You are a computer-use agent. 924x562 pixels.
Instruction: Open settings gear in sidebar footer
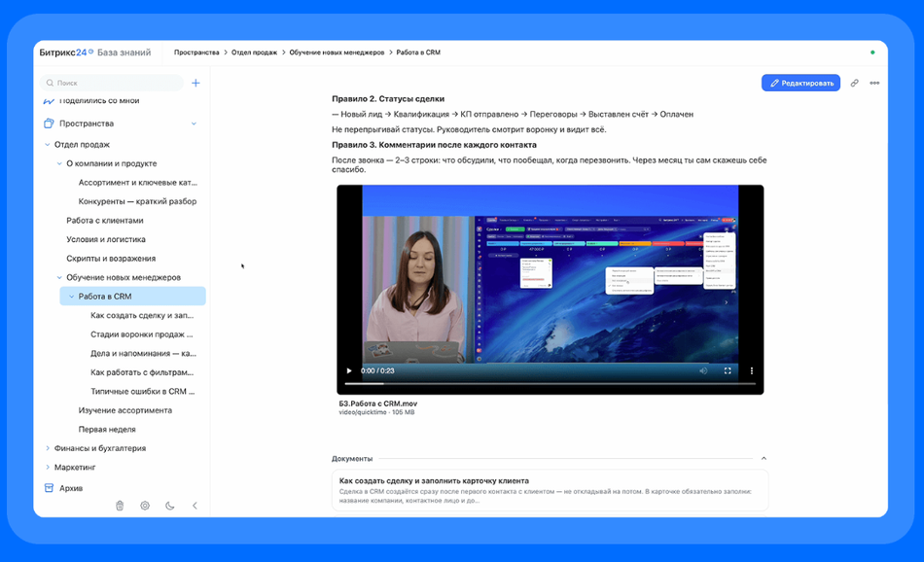[x=145, y=506]
